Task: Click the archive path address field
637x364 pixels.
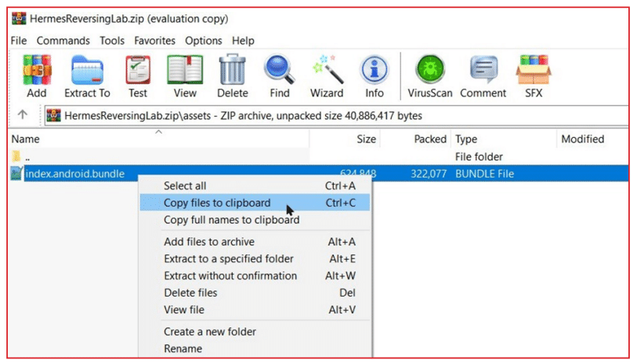Action: pyautogui.click(x=336, y=116)
